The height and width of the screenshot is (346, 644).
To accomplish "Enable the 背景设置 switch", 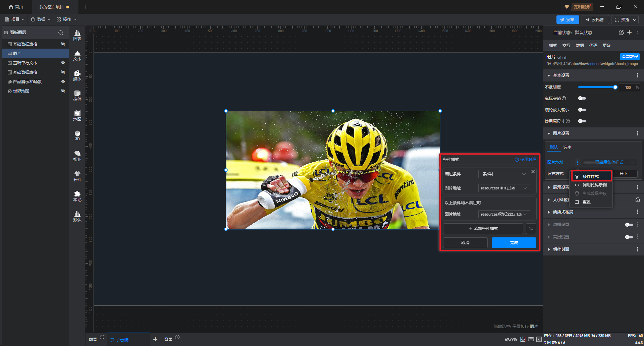I will (x=629, y=237).
